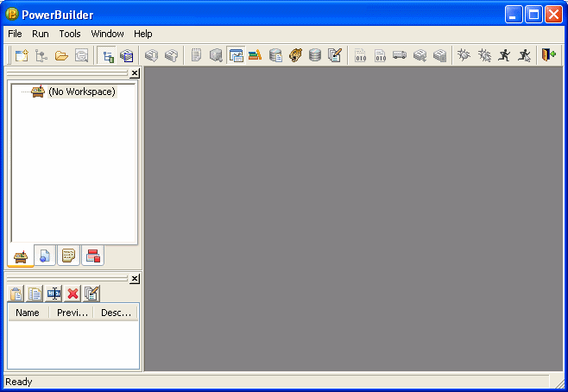Toggle the Output window toolbar button
The image size is (568, 392).
[x=127, y=55]
